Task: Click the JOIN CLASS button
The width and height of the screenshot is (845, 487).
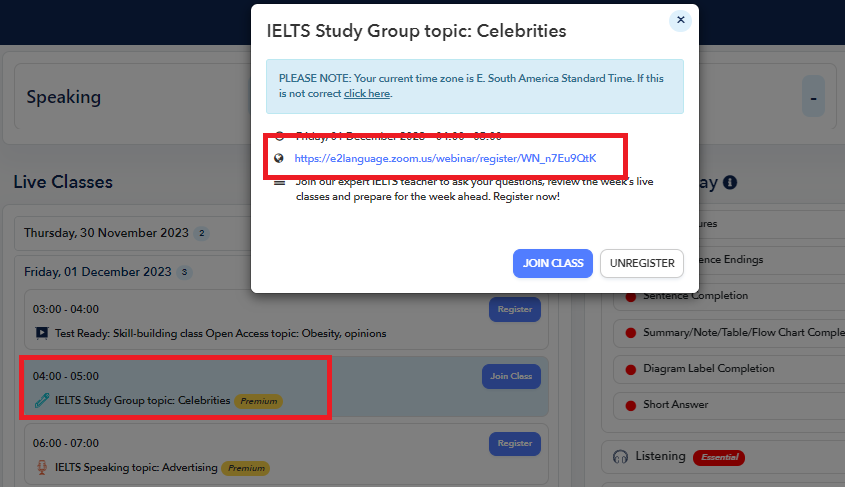Action: [x=553, y=263]
